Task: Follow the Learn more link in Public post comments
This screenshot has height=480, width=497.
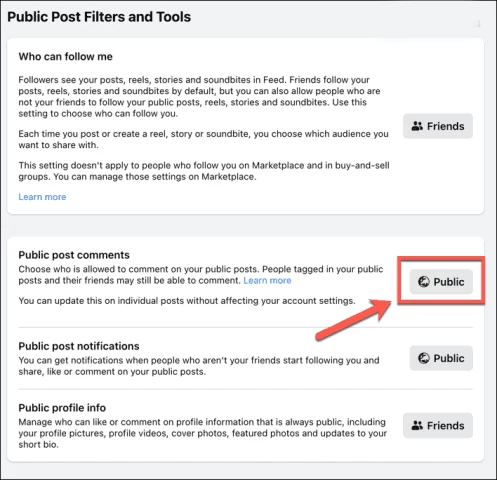Action: point(267,280)
